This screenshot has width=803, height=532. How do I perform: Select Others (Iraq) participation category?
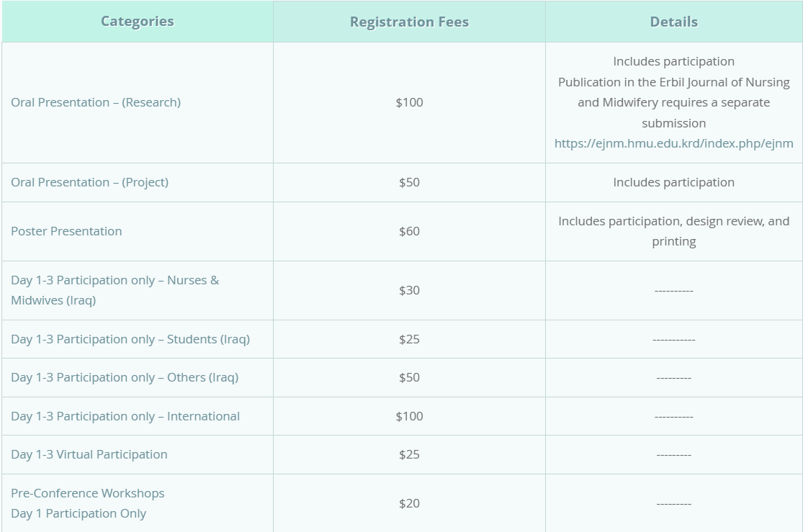click(x=125, y=377)
